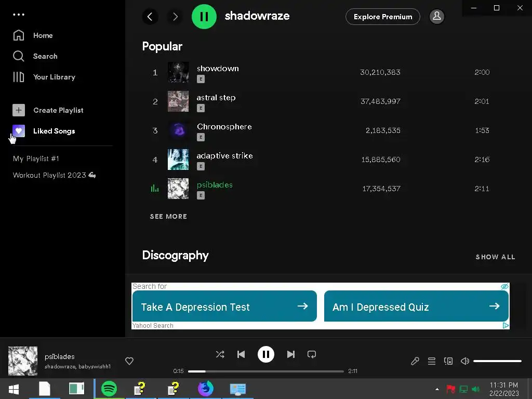Viewport: 532px width, 399px height.
Task: Click showdown play count 30,210,383
Action: 380,72
